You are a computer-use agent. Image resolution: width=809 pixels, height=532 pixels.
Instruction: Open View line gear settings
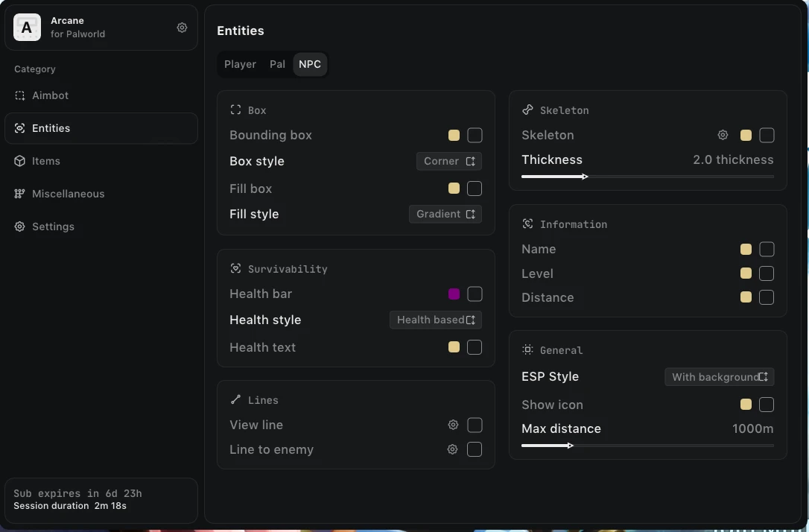point(453,425)
